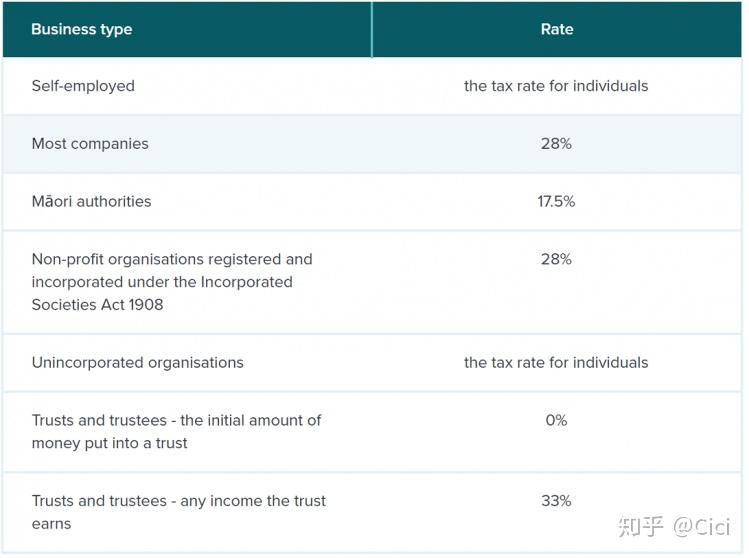This screenshot has height=558, width=749.
Task: Click the Business type column header
Action: point(82,29)
